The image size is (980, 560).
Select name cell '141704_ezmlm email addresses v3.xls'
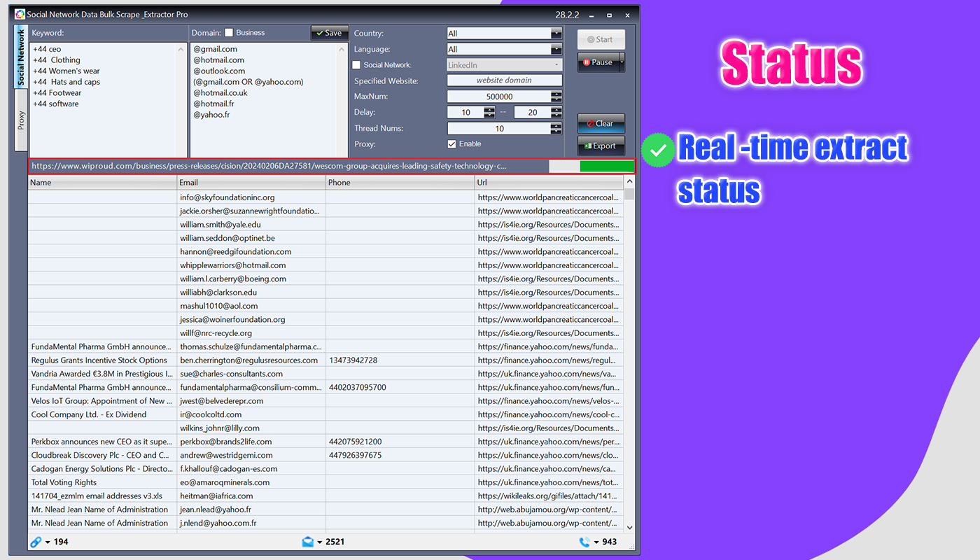click(103, 496)
